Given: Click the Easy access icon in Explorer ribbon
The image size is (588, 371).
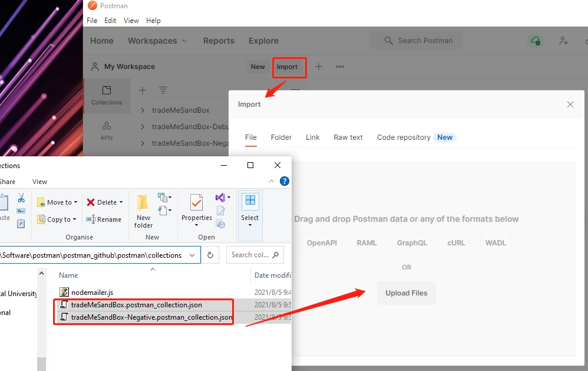Looking at the screenshot, I should pos(163,211).
